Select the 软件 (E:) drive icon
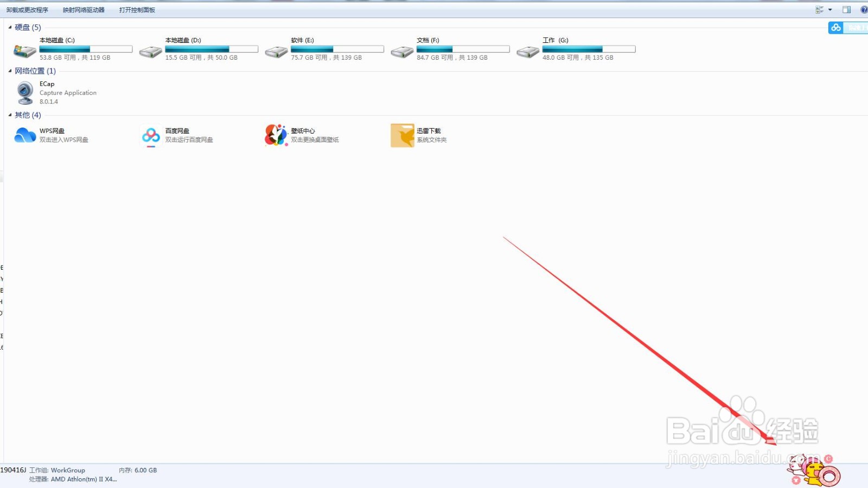868x488 pixels. tap(276, 52)
